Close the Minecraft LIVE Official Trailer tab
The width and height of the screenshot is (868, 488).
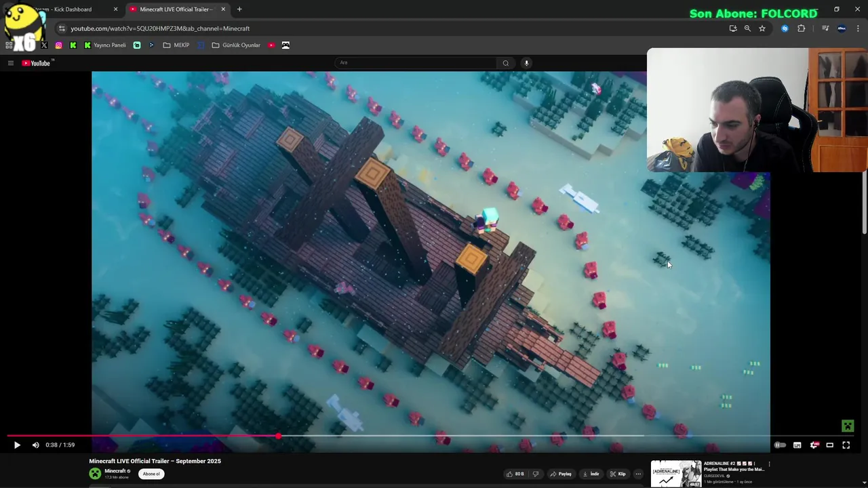point(223,9)
